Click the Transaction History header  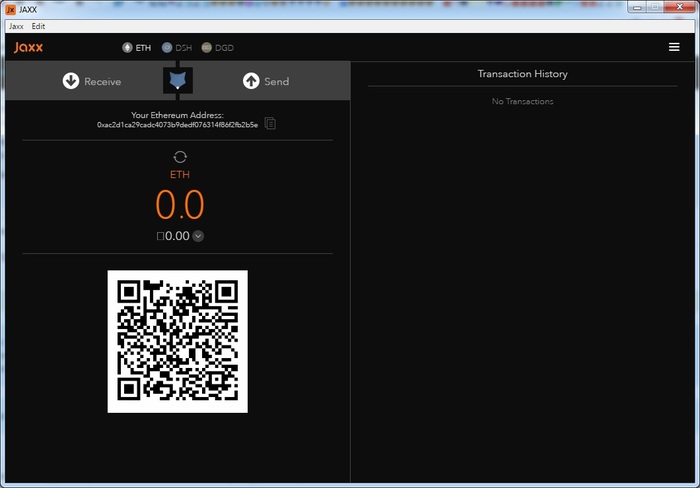[x=522, y=74]
